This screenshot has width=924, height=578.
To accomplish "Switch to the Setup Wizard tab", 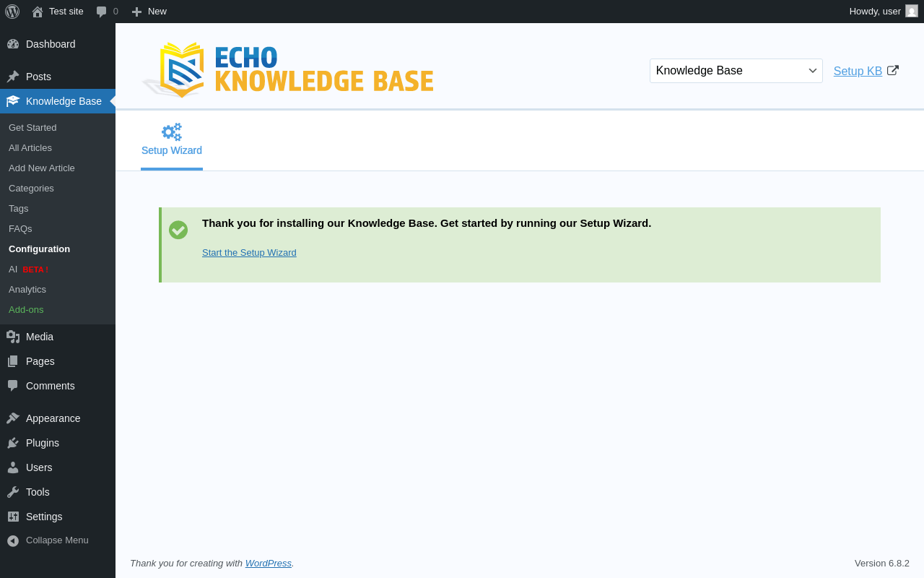I will pyautogui.click(x=172, y=142).
